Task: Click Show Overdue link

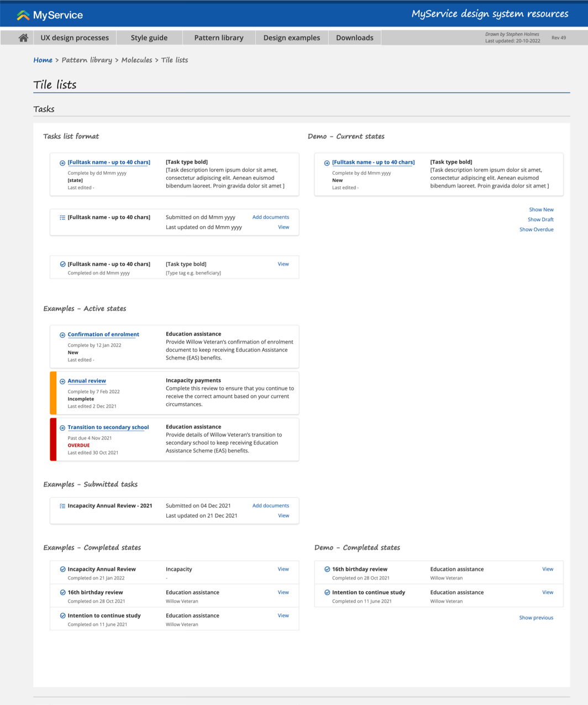Action: 536,229
